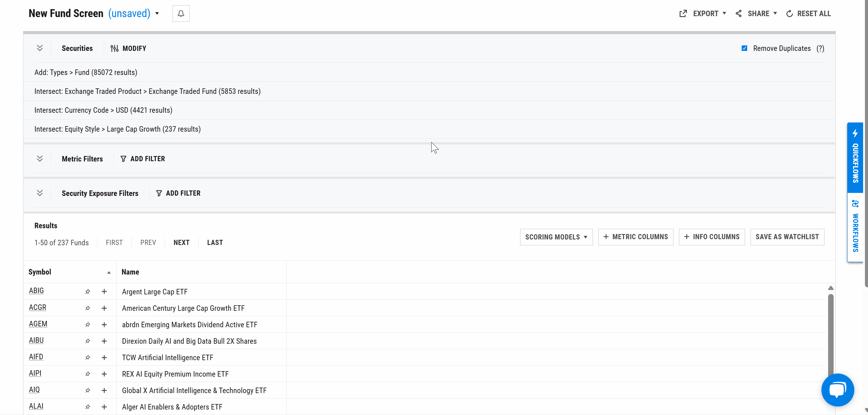Click Modify in Securities section
This screenshot has height=415, width=868.
(x=128, y=48)
